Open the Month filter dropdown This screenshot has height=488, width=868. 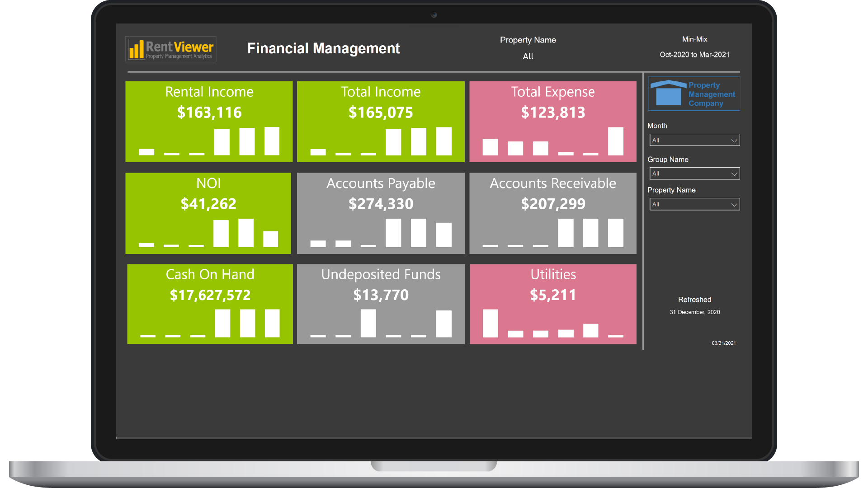[694, 140]
